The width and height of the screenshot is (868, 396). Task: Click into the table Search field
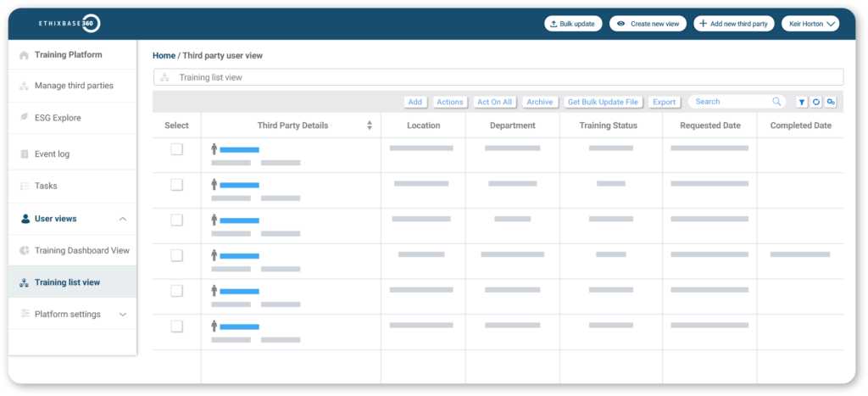[x=729, y=102]
